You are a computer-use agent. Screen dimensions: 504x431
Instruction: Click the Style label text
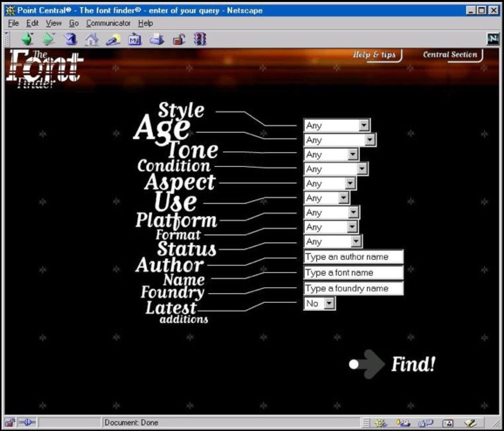[181, 110]
